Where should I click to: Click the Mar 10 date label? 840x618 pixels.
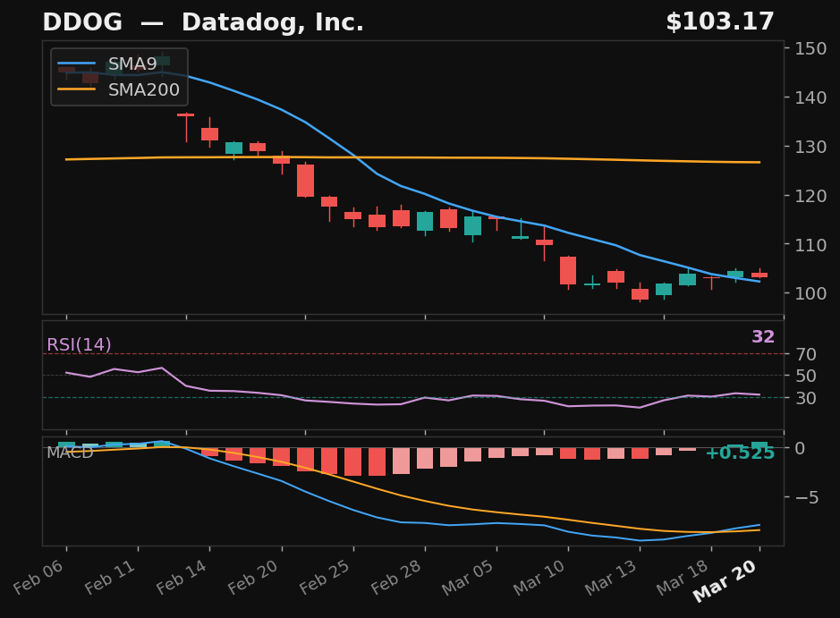[x=540, y=576]
